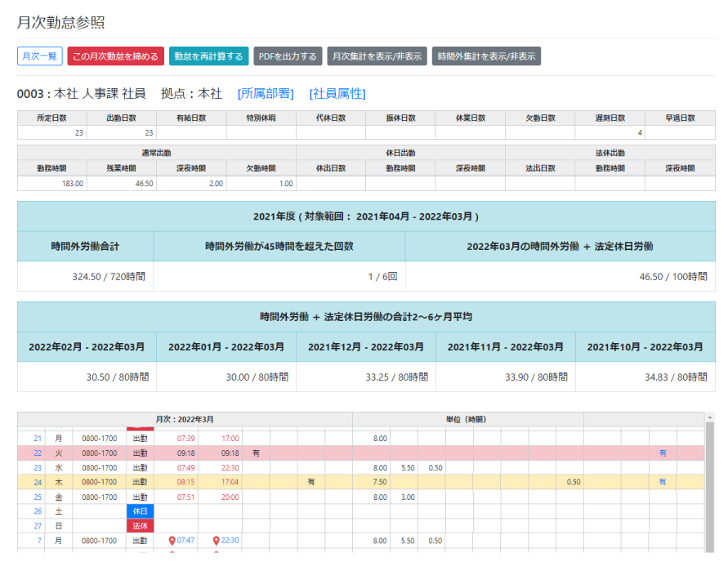Open day 27 Sunday date link
The width and height of the screenshot is (728, 562).
(x=38, y=526)
